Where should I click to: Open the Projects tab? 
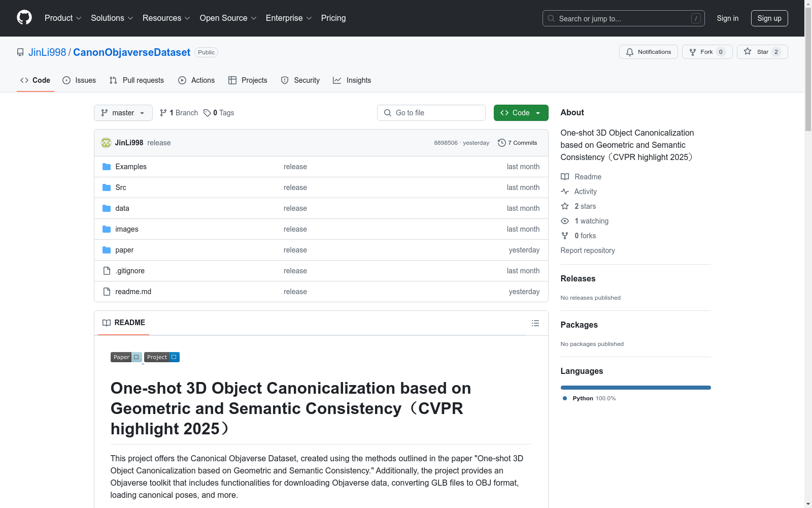(248, 80)
